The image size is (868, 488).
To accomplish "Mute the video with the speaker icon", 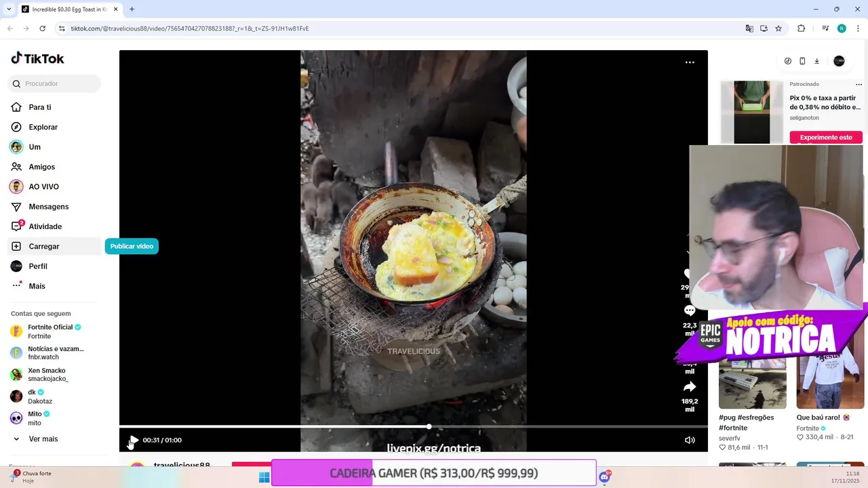I will pyautogui.click(x=690, y=440).
